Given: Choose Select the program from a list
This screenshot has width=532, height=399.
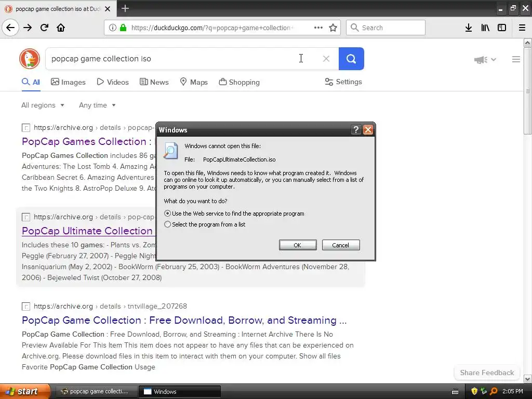Looking at the screenshot, I should pyautogui.click(x=167, y=224).
